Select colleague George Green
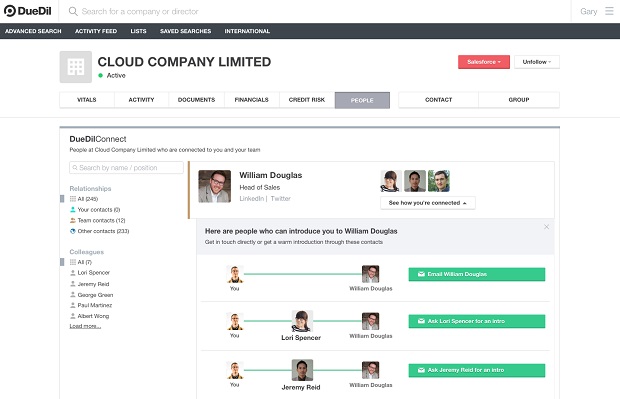 95,295
